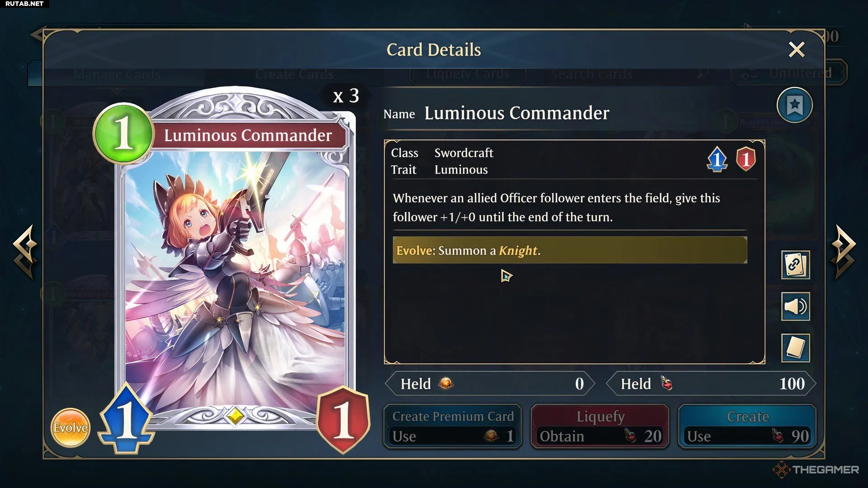Toggle the favorite bookmark star icon

(x=794, y=106)
